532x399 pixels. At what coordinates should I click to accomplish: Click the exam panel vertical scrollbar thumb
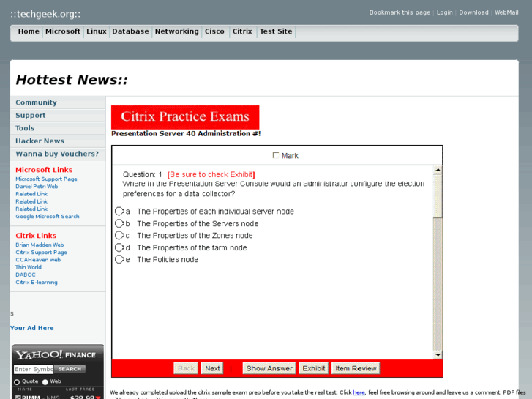(x=438, y=196)
